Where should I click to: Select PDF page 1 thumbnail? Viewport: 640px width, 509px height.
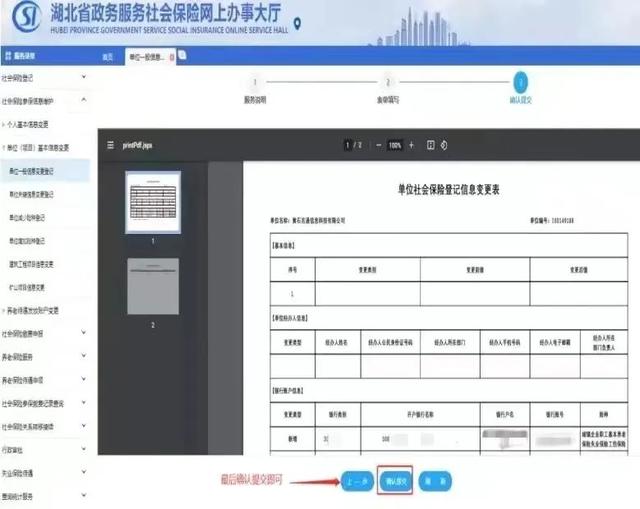[x=153, y=202]
